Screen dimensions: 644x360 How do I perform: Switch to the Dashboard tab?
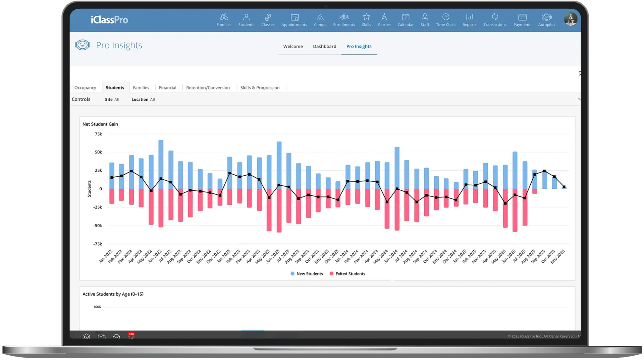pyautogui.click(x=324, y=46)
